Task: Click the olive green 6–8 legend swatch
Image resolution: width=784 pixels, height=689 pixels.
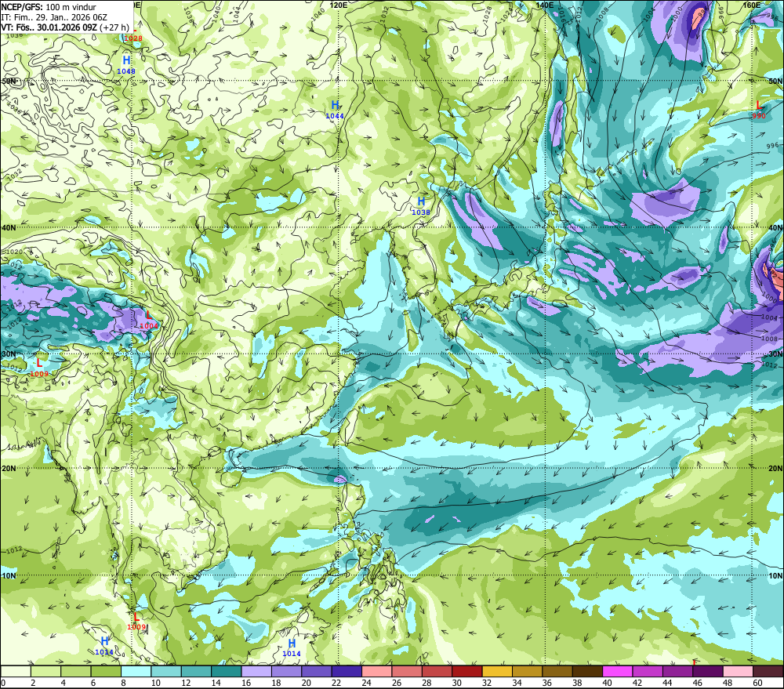Action: pyautogui.click(x=106, y=671)
